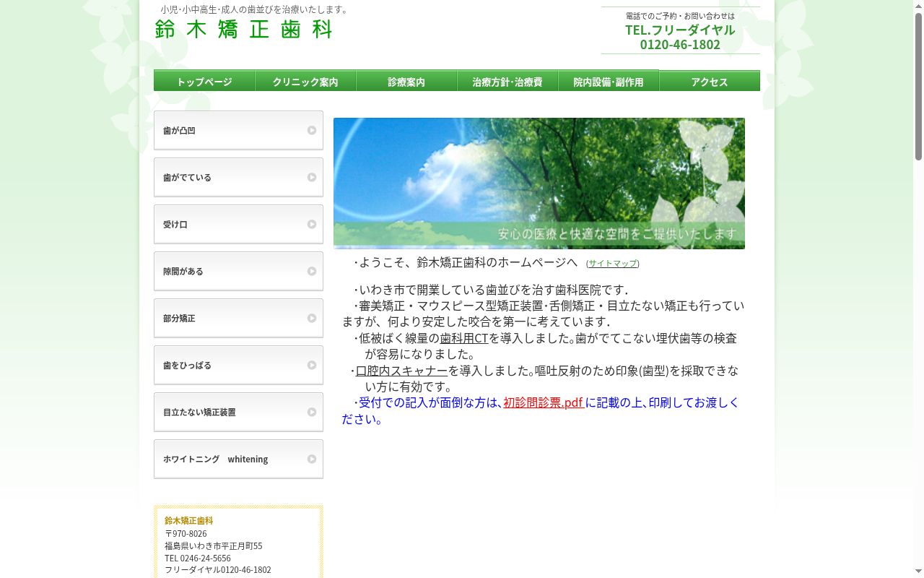Open the 受け口 sidebar button label
The height and width of the screenshot is (578, 924).
(x=175, y=225)
